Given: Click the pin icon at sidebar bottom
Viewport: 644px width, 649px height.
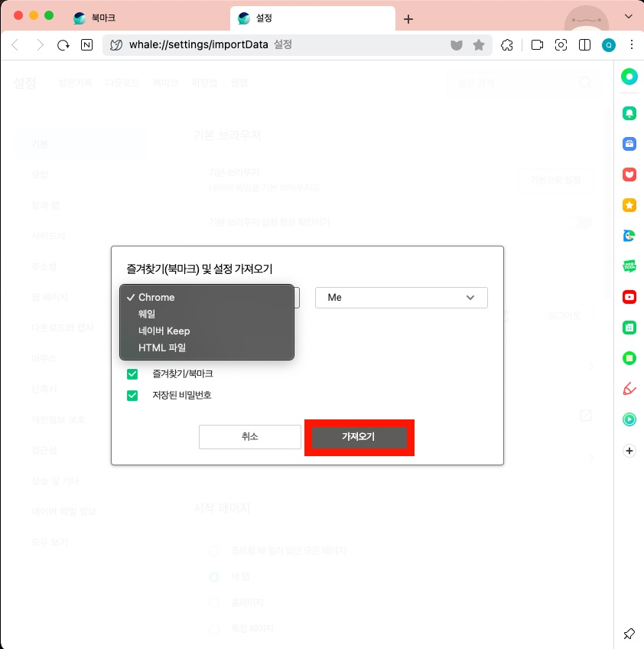Looking at the screenshot, I should pos(629,633).
